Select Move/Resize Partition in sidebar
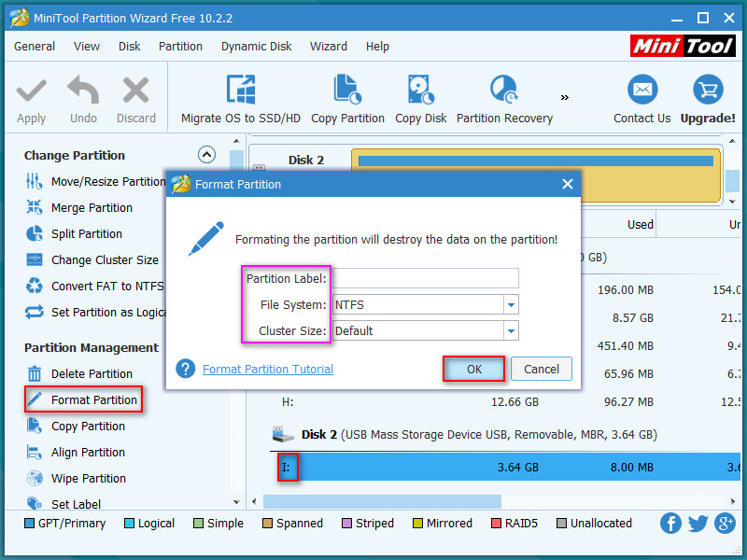The width and height of the screenshot is (747, 560). 96,181
